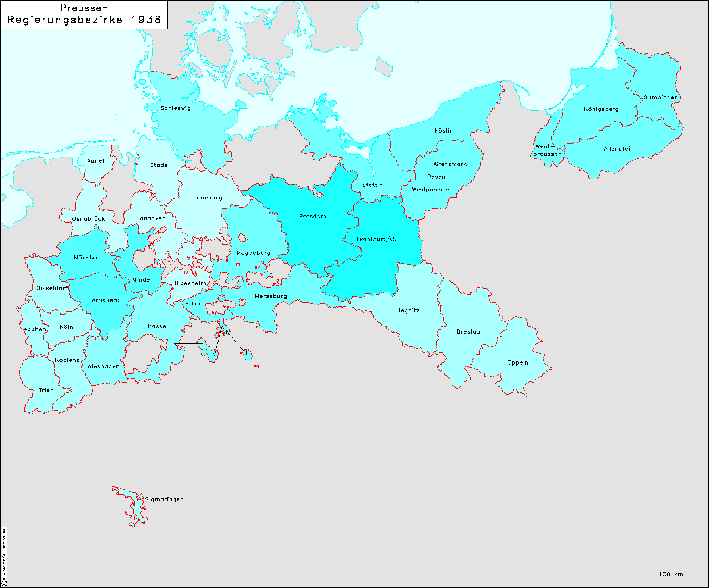Click the Königsberg label in East Prussia
709x588 pixels.
click(601, 109)
